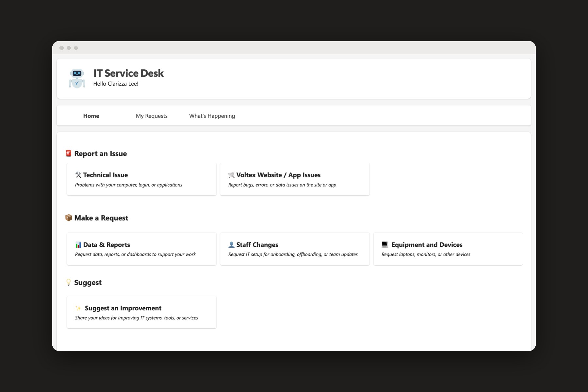Click the red siren icon beside Report an Issue
Viewport: 588px width, 392px height.
[68, 154]
